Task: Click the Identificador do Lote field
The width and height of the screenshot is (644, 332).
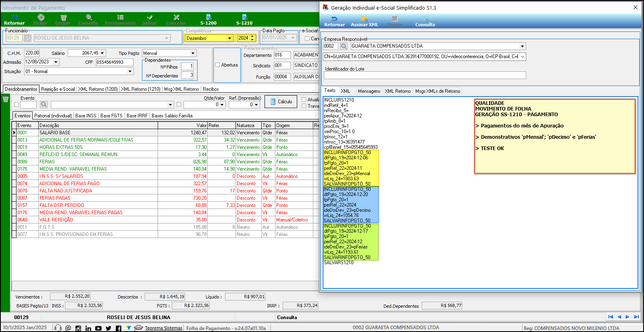Action: tap(425, 75)
